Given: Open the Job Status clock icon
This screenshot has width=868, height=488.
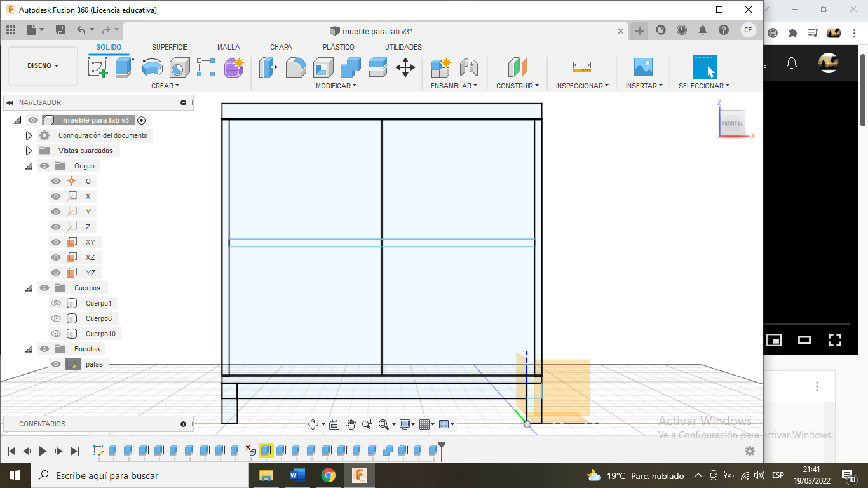Looking at the screenshot, I should tap(682, 30).
